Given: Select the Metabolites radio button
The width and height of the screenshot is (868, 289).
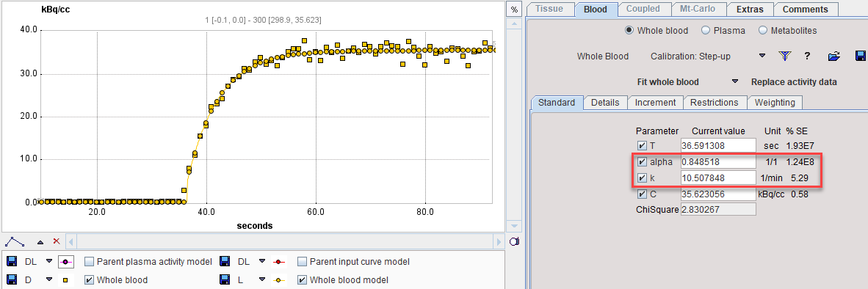Looking at the screenshot, I should (762, 30).
